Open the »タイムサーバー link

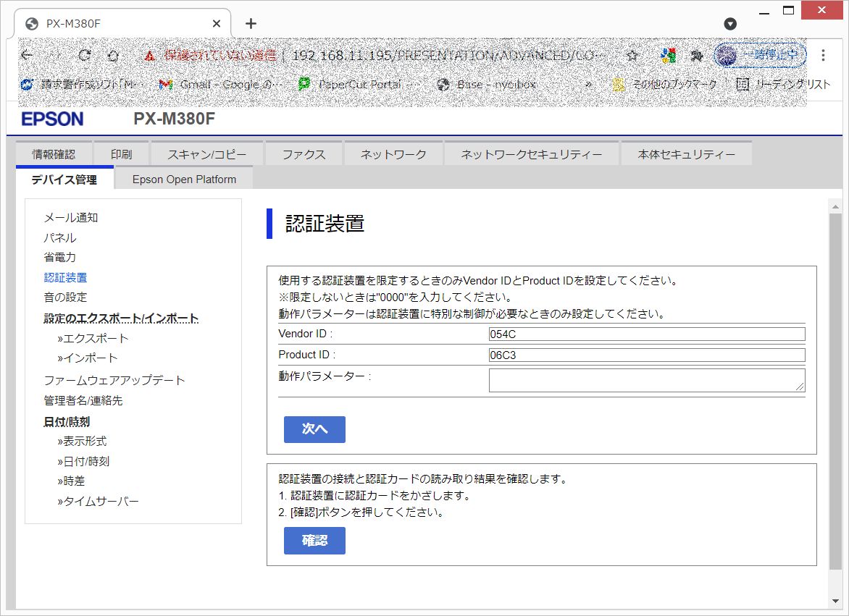point(98,502)
